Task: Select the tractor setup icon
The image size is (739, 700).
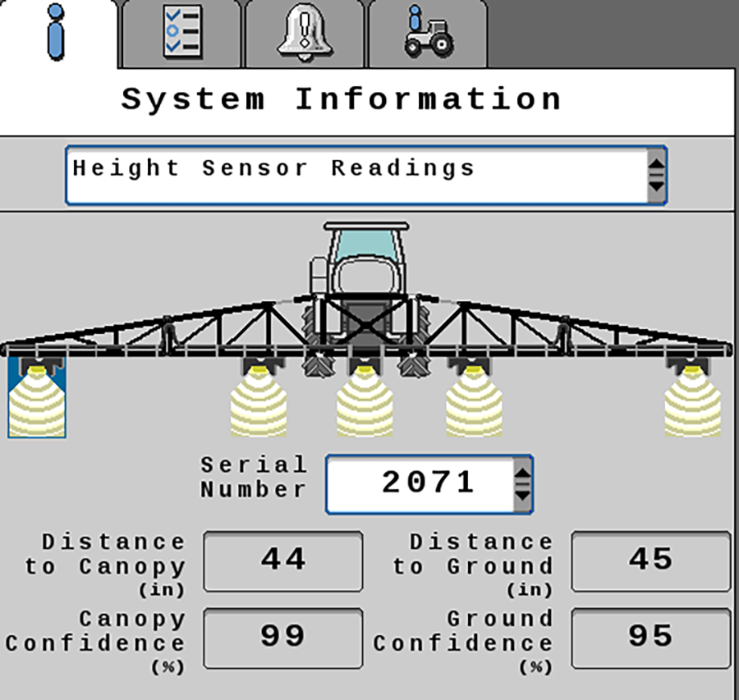Action: [x=429, y=31]
